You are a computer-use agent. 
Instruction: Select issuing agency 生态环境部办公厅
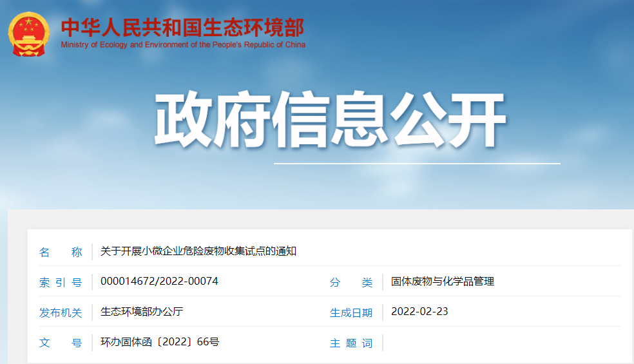pyautogui.click(x=142, y=312)
